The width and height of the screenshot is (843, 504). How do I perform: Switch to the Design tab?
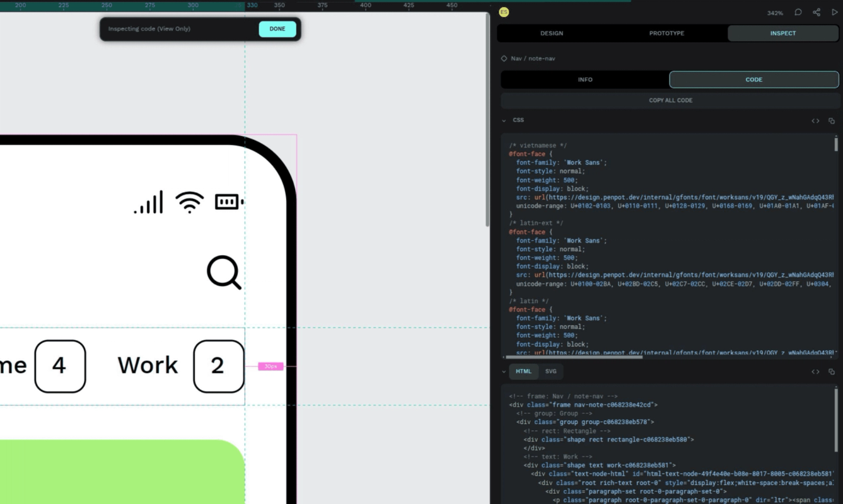coord(552,33)
